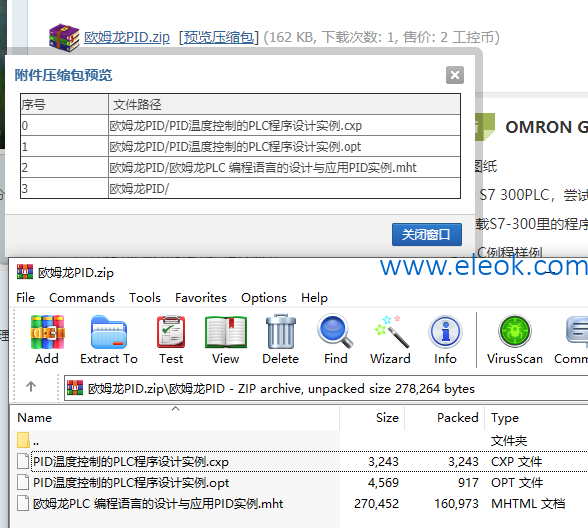Click the 关闭窗口 button

pos(427,235)
